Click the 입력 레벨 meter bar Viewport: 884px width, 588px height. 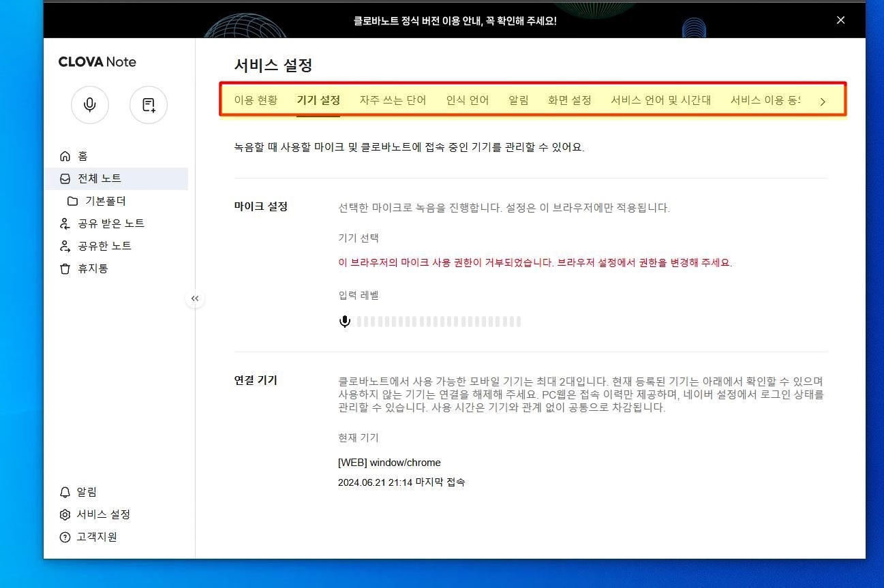pos(439,322)
